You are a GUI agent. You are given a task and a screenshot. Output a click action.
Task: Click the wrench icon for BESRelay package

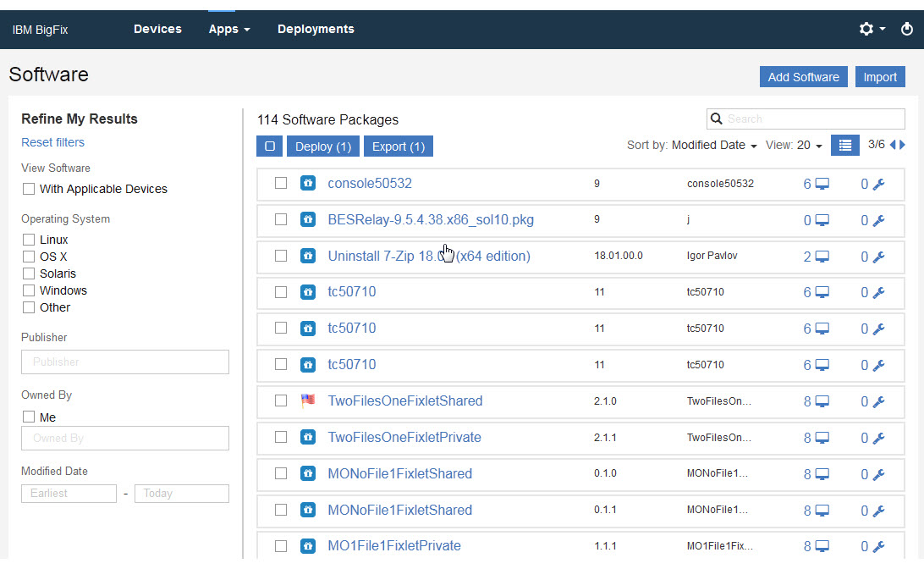(878, 220)
